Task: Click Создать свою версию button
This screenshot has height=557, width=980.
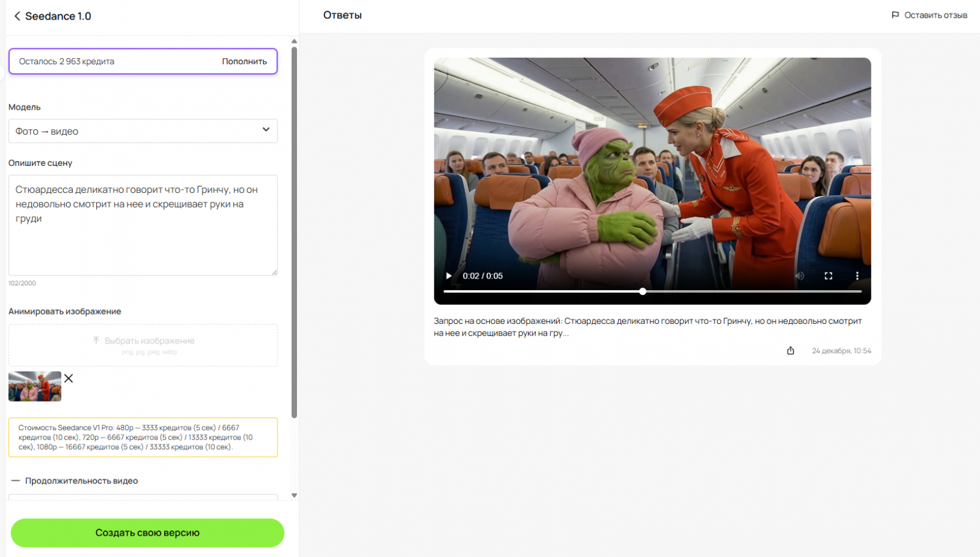Action: pyautogui.click(x=148, y=533)
